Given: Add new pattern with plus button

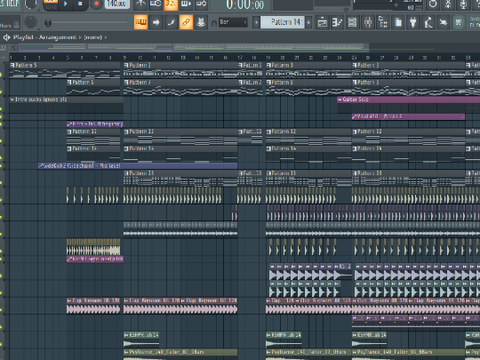Looking at the screenshot, I should point(309,22).
